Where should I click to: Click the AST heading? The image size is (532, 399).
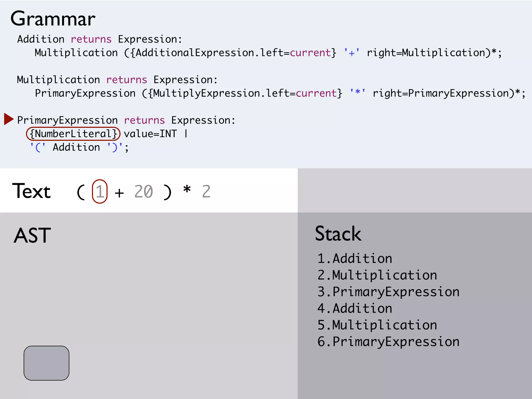[32, 235]
